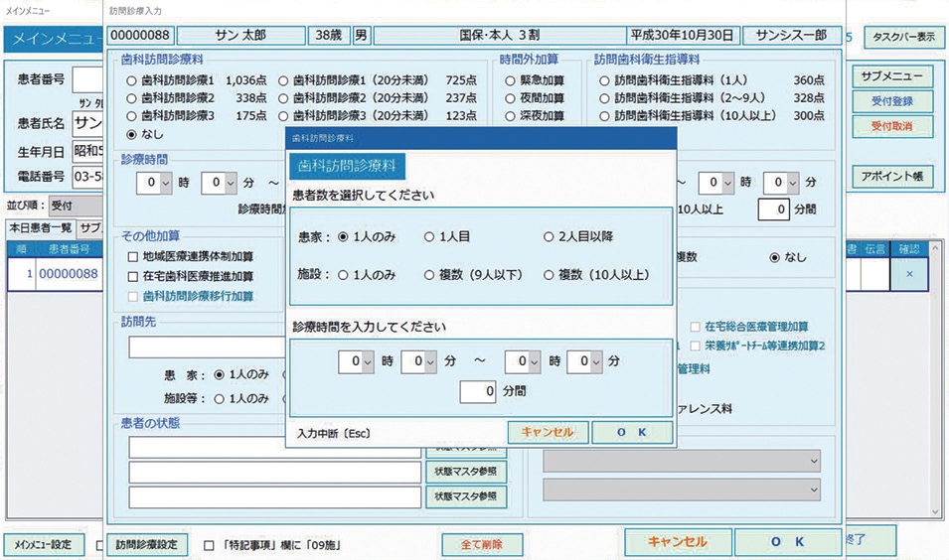Click キャンセル in the 歯科訪問診療料 dialog
The width and height of the screenshot is (949, 560).
[x=548, y=433]
